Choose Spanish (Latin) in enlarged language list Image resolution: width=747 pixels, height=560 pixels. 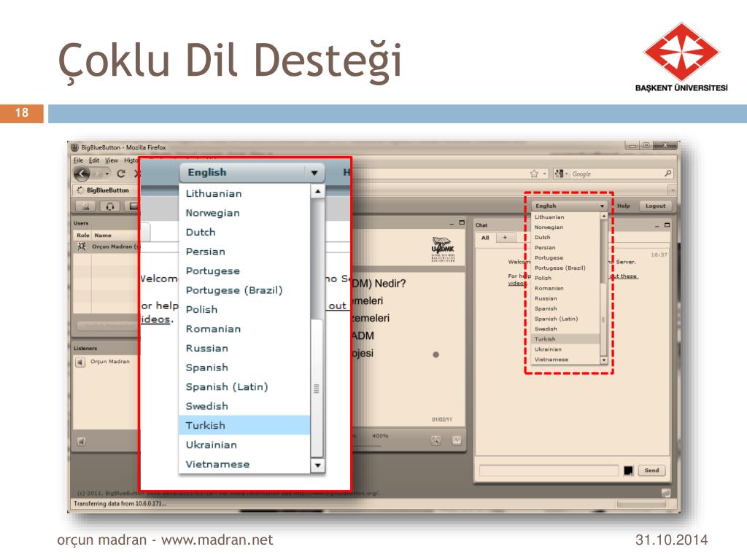(244, 386)
